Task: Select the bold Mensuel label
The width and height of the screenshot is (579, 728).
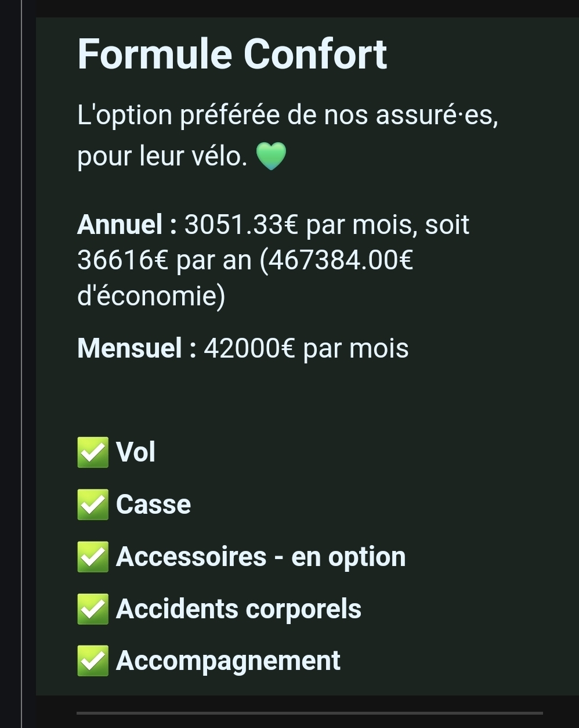Action: click(x=129, y=348)
